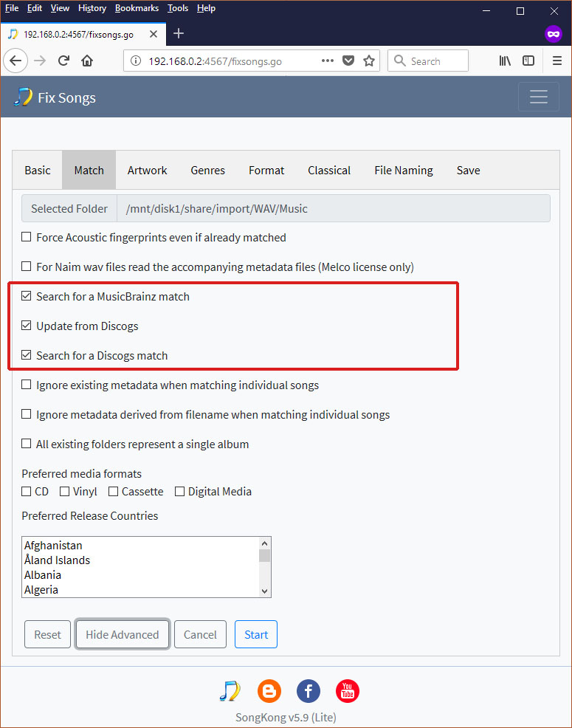Uncheck Update from Discogs
Screen dimensions: 572x728
tap(27, 326)
